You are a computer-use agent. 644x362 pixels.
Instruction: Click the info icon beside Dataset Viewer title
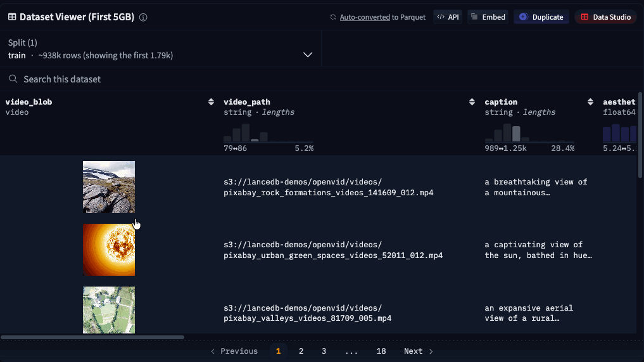143,17
